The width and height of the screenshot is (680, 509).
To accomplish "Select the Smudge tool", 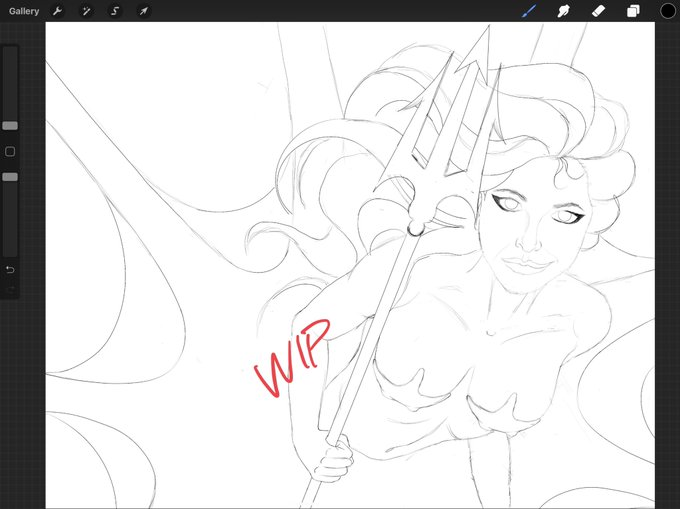I will pyautogui.click(x=563, y=11).
